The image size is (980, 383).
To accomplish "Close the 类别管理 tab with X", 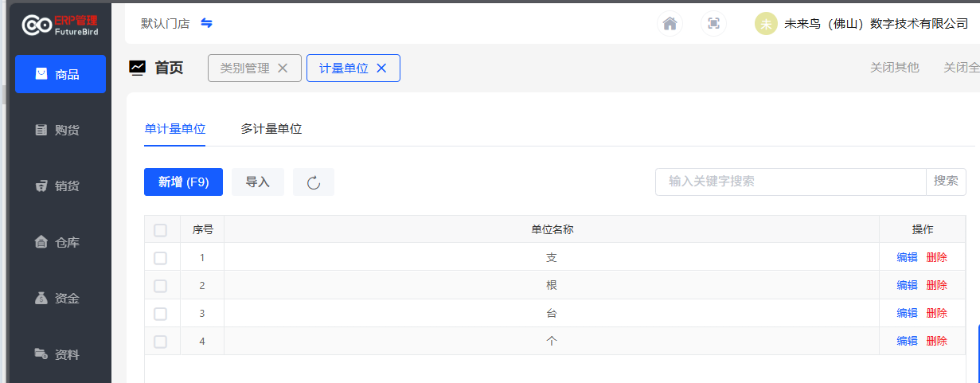I will tap(283, 68).
